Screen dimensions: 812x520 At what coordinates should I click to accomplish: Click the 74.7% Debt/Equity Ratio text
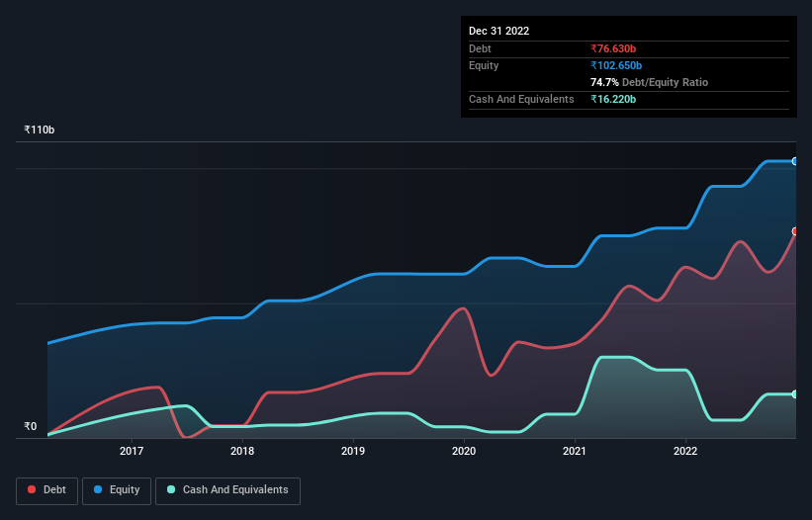[650, 82]
